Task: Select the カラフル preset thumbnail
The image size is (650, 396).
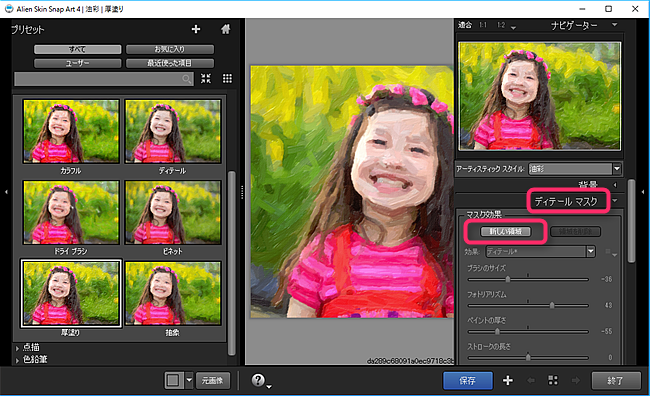Action: (x=71, y=131)
